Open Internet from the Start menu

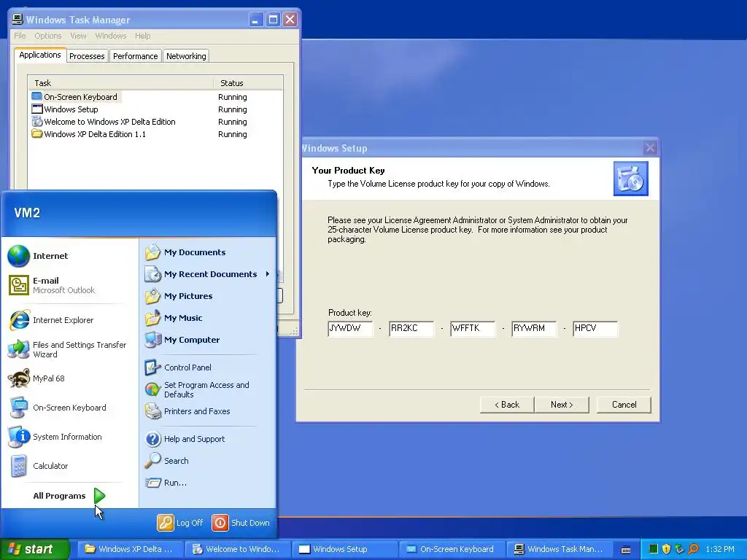coord(38,256)
